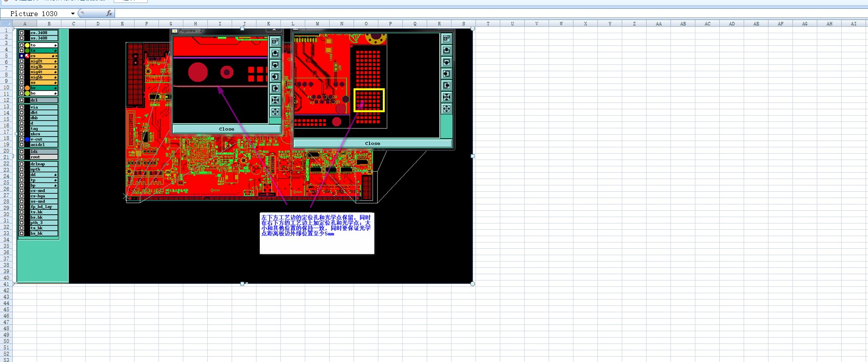The image size is (868, 362).
Task: Click top window-zoom icon in larger popview
Action: pyautogui.click(x=446, y=39)
